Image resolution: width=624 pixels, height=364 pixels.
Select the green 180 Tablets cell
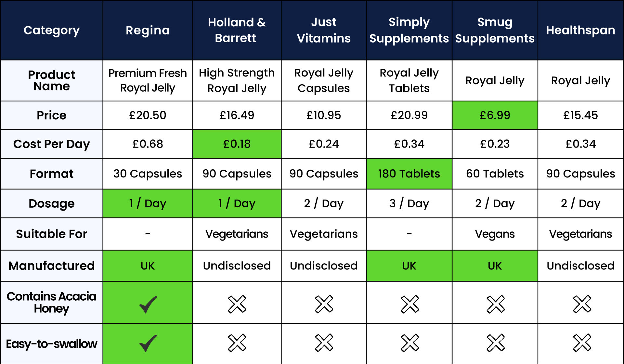[409, 174]
